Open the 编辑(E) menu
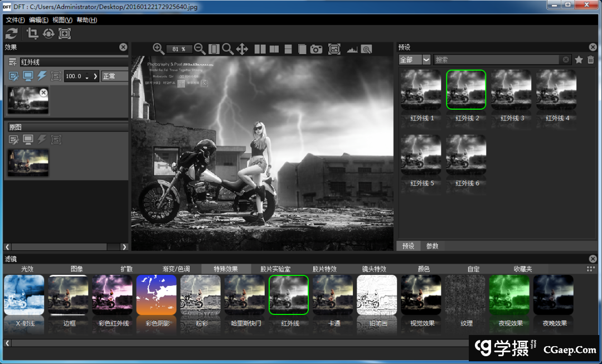The image size is (602, 364). 38,20
